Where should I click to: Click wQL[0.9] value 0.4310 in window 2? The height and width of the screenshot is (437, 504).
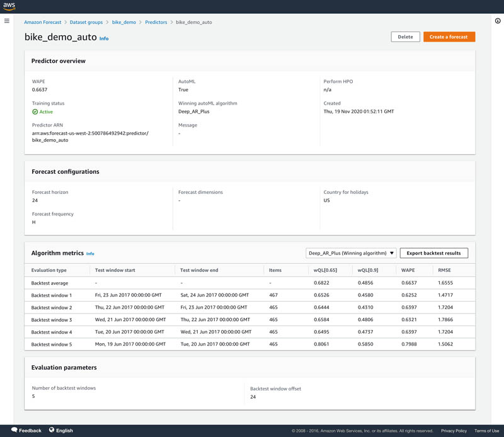(365, 307)
